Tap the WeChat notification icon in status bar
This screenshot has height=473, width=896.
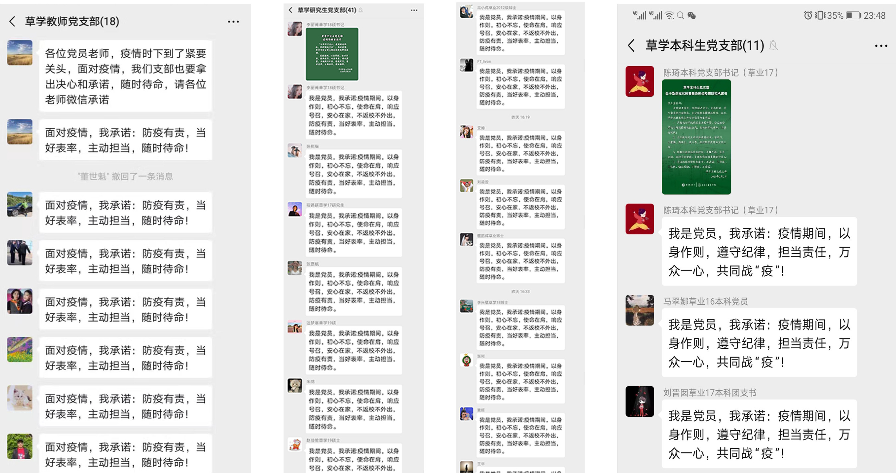point(691,15)
